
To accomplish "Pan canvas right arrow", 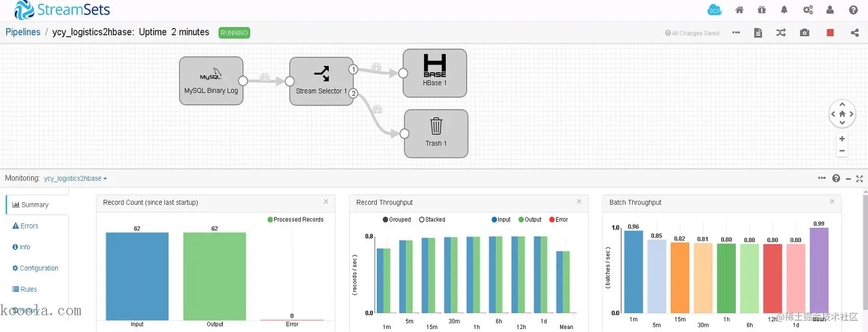I will (x=851, y=114).
